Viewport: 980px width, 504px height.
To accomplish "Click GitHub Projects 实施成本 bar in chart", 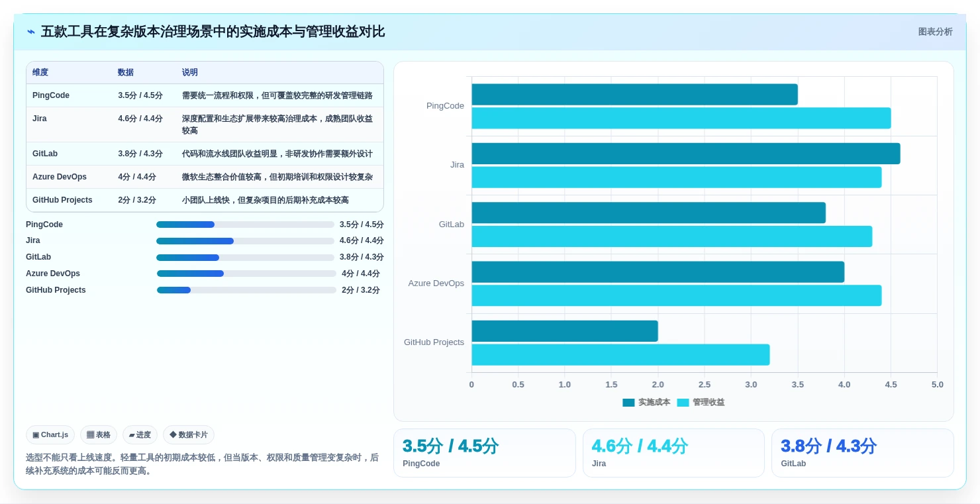I will pyautogui.click(x=565, y=331).
